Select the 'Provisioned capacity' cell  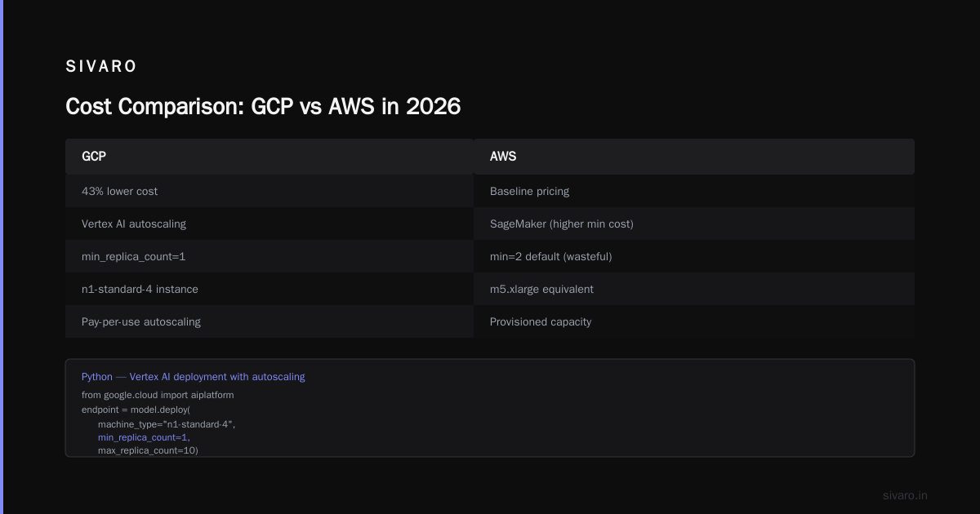694,321
